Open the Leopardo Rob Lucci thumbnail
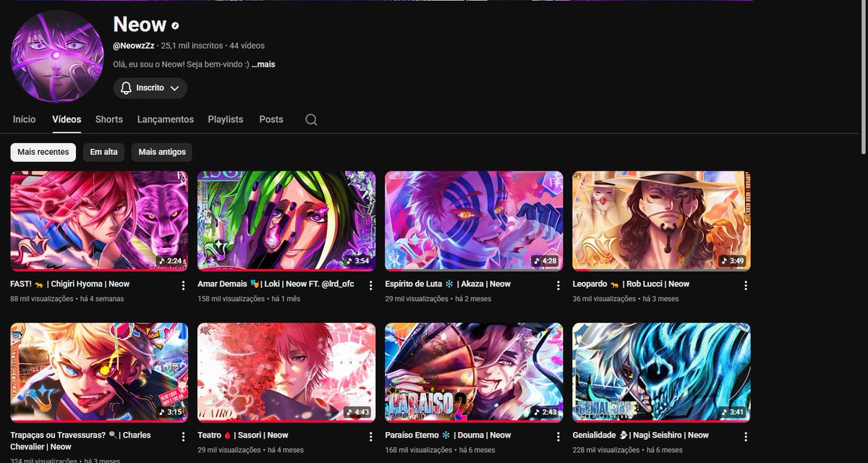 click(x=661, y=221)
